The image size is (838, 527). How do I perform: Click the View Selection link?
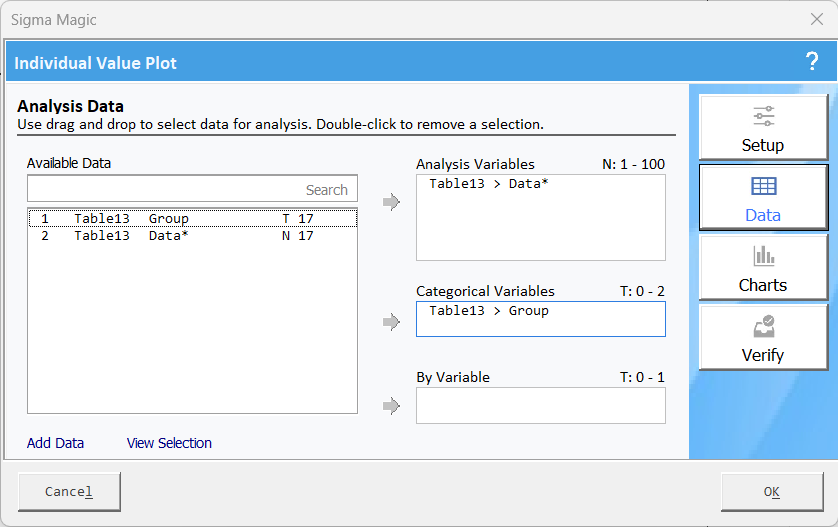click(169, 443)
